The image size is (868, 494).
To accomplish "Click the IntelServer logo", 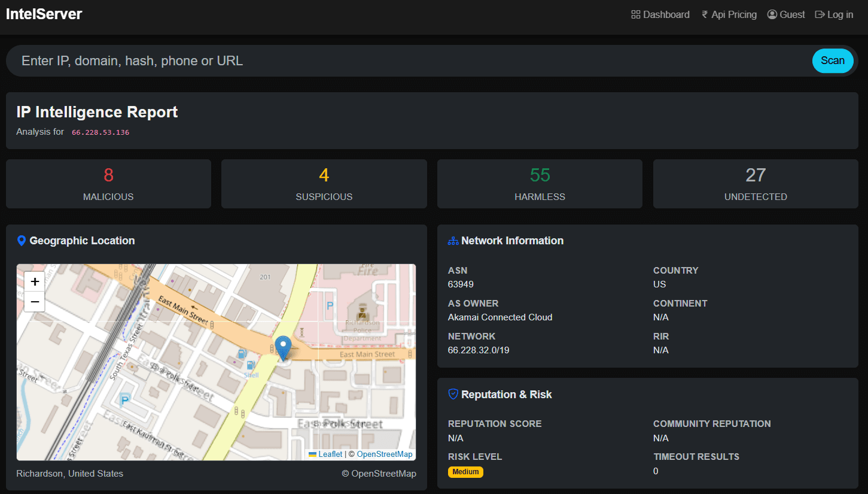I will [44, 14].
